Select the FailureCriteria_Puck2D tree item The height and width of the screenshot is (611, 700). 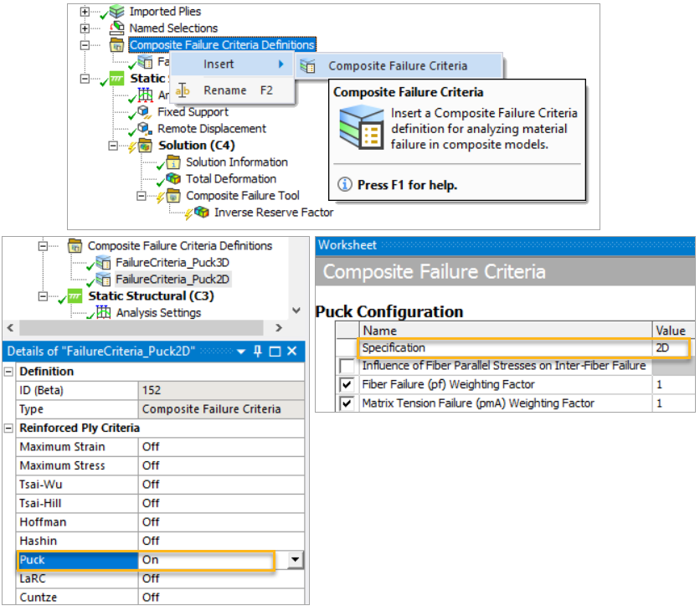click(172, 280)
